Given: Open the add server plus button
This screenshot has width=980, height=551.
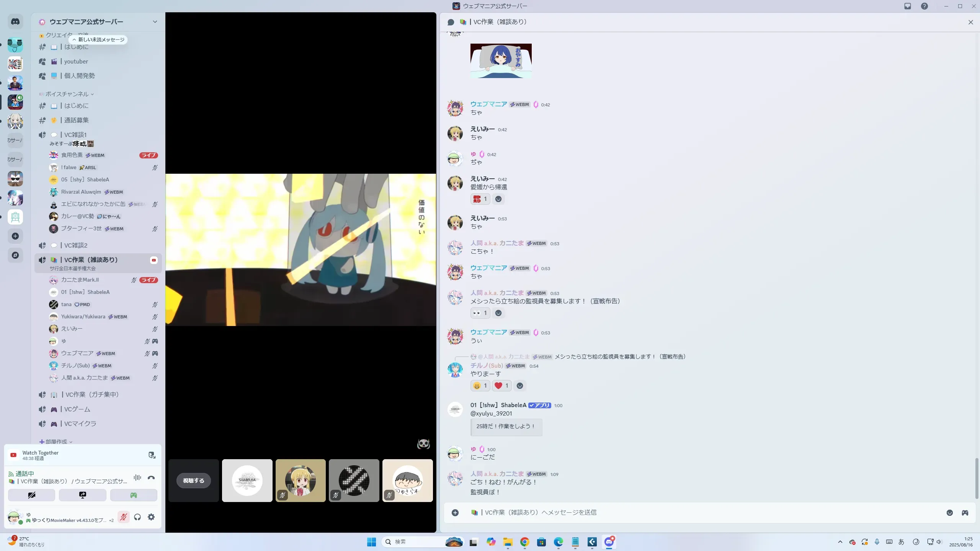Looking at the screenshot, I should [x=15, y=236].
